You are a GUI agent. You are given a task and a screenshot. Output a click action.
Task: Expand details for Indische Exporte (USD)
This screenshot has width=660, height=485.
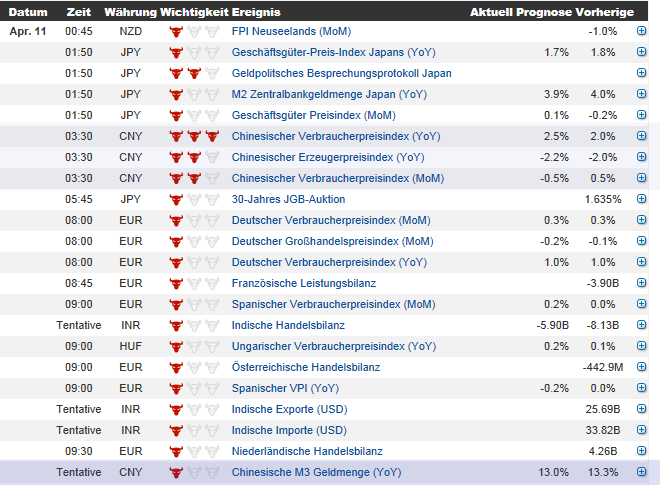click(641, 409)
